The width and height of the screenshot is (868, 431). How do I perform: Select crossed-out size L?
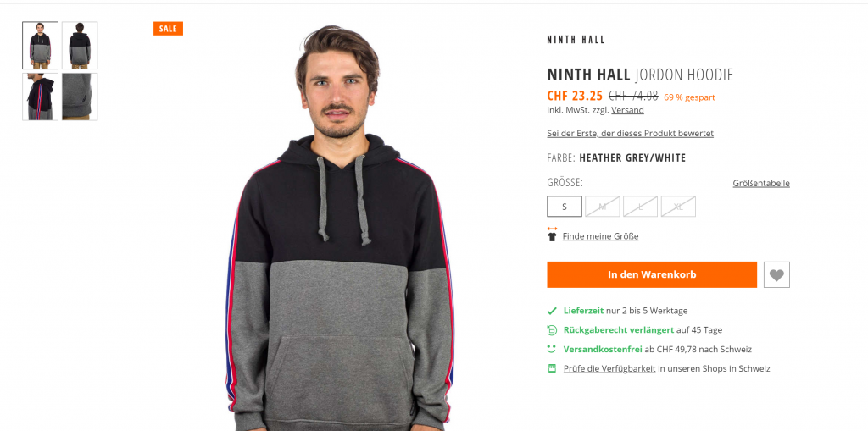(641, 207)
